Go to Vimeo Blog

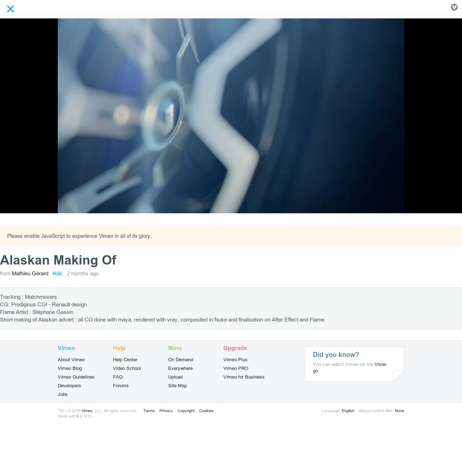70,368
